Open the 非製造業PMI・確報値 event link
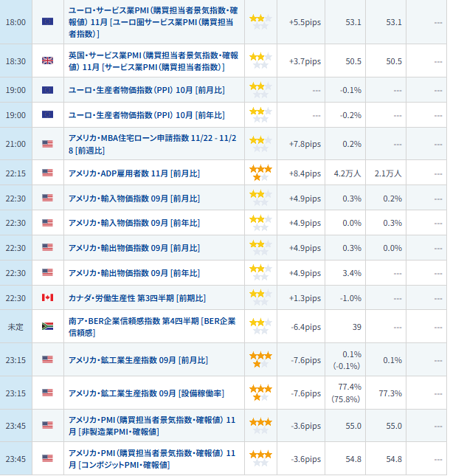This screenshot has width=450, height=476. 153,425
